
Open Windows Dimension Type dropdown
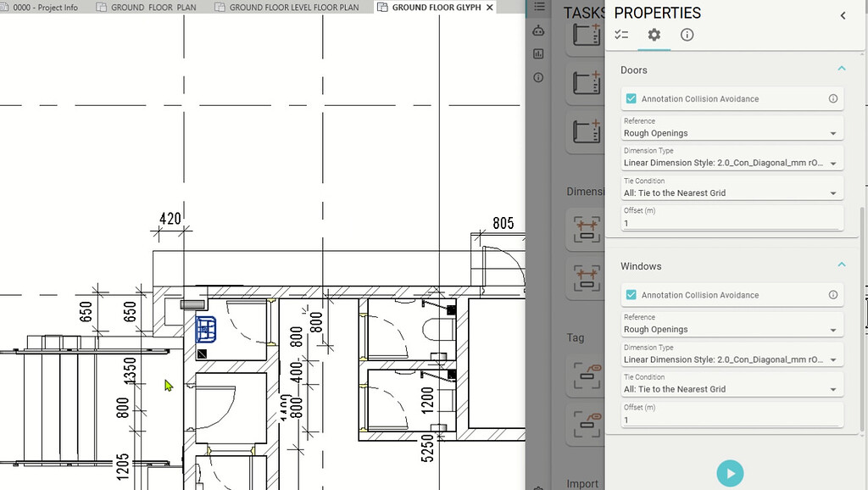tap(731, 359)
